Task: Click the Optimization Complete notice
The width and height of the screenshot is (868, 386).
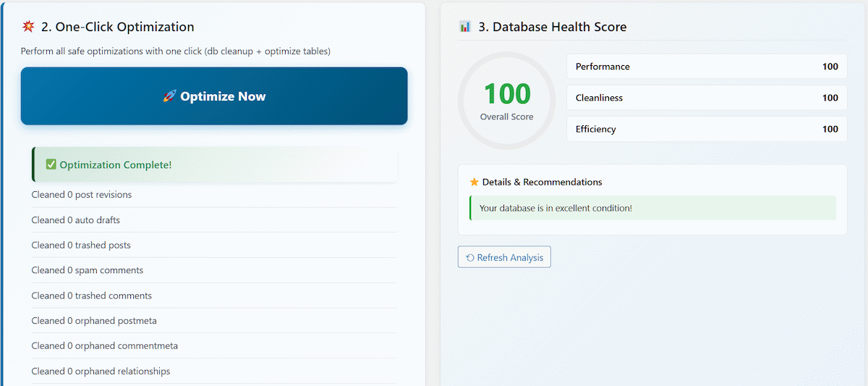Action: [215, 164]
